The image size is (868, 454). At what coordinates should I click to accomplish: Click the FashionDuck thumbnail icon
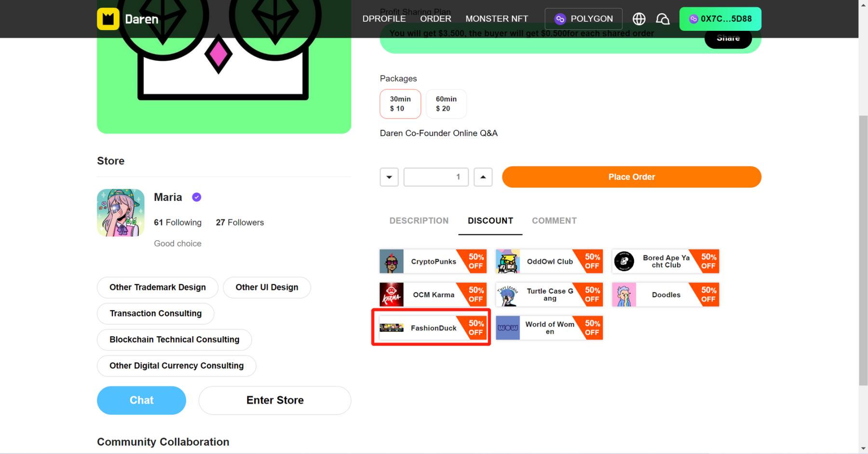392,328
